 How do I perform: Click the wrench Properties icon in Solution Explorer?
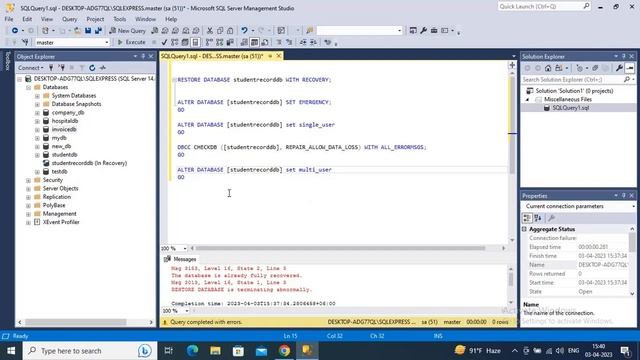(619, 68)
